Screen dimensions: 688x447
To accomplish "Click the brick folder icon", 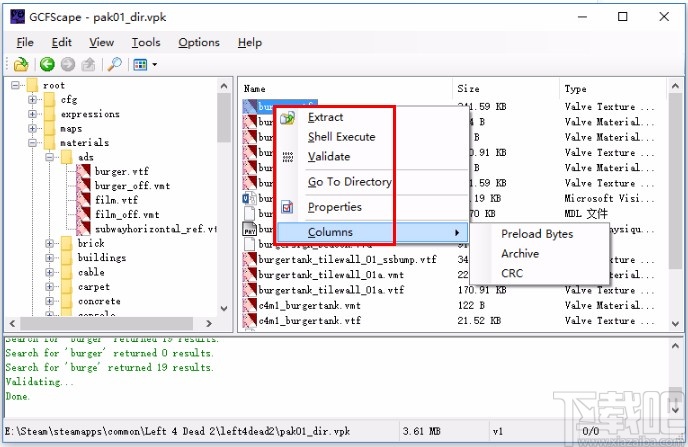I will pyautogui.click(x=67, y=243).
